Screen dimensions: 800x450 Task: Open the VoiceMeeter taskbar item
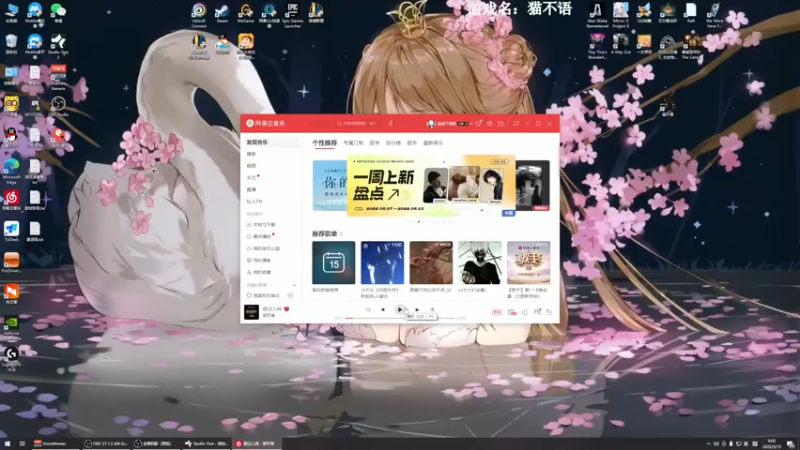(x=55, y=444)
